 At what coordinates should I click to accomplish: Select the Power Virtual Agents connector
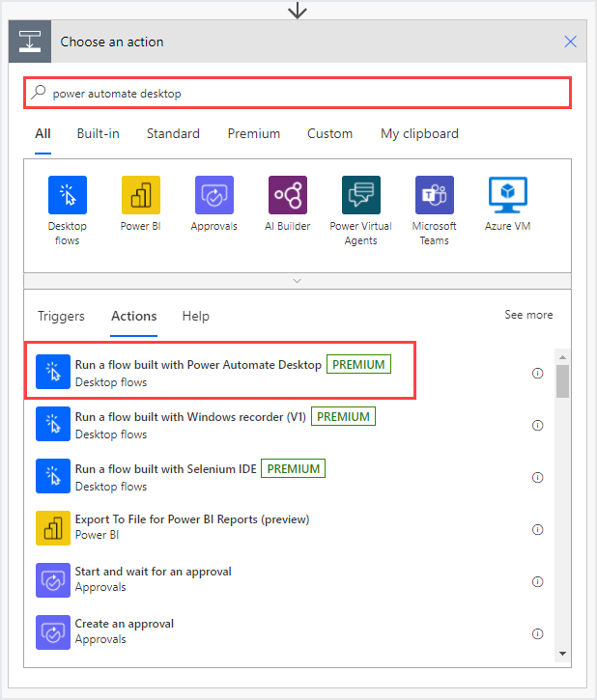point(361,195)
